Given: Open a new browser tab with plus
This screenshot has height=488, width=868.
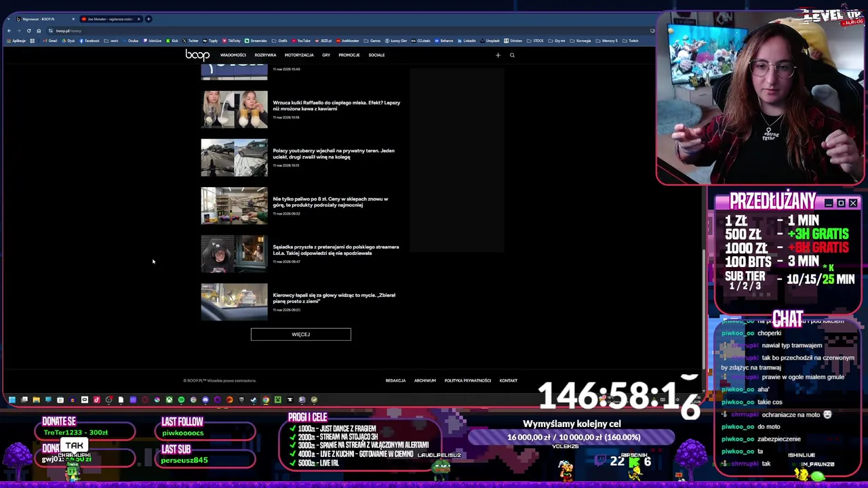Looking at the screenshot, I should (x=149, y=19).
